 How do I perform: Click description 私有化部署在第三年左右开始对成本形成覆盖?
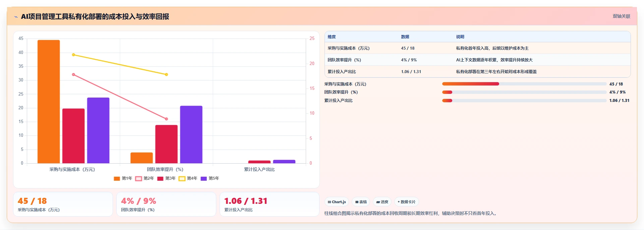[x=496, y=72]
